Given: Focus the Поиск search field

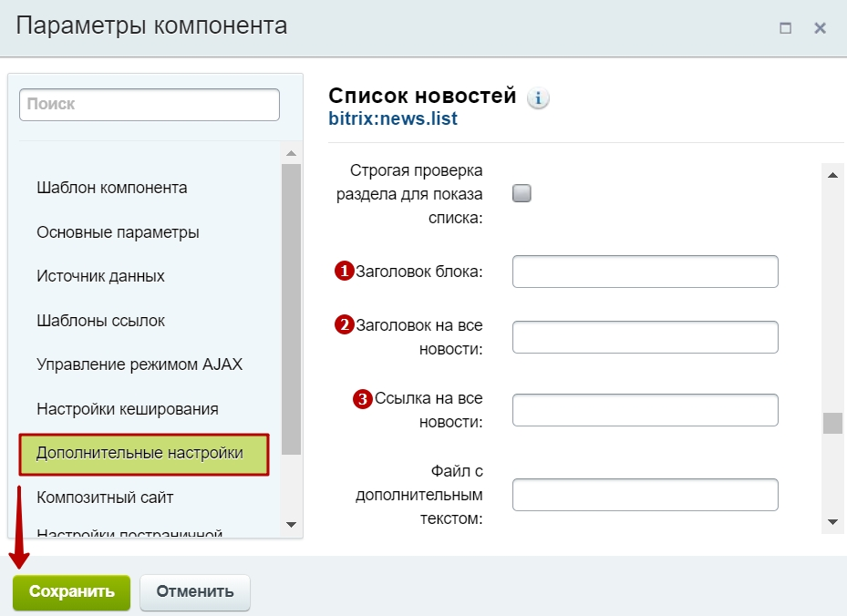Looking at the screenshot, I should point(150,105).
